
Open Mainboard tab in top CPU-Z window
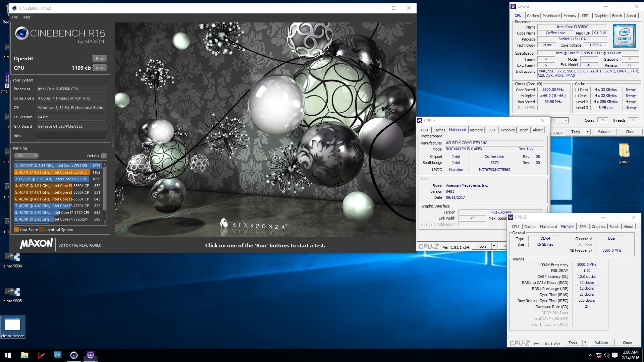click(551, 16)
